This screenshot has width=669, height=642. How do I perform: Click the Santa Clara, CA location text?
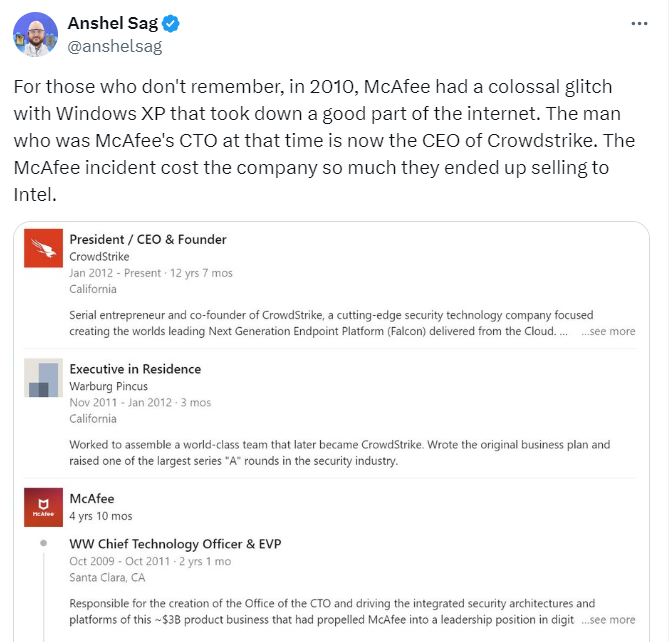pos(107,577)
